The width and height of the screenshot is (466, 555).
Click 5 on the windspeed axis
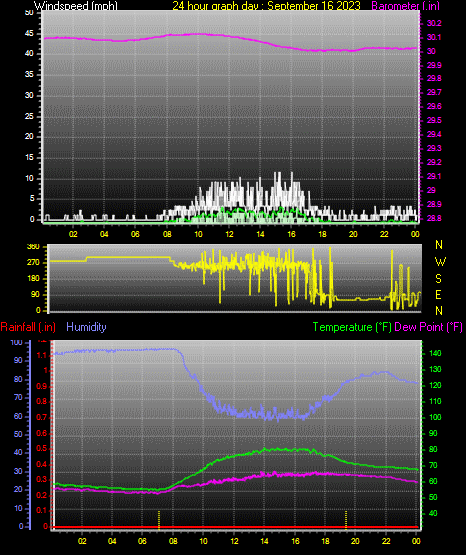tap(32, 199)
